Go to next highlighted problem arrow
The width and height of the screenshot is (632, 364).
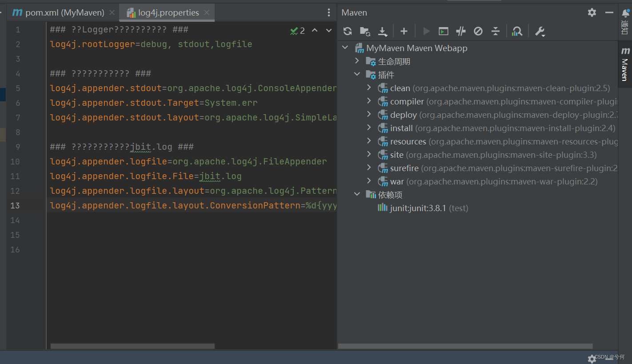point(329,30)
